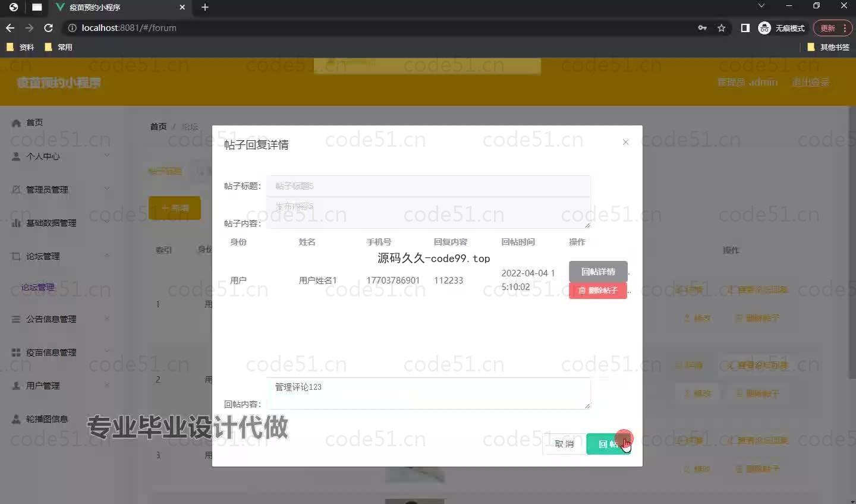This screenshot has width=856, height=504.
Task: Click 退出登录 link in header
Action: 810,82
